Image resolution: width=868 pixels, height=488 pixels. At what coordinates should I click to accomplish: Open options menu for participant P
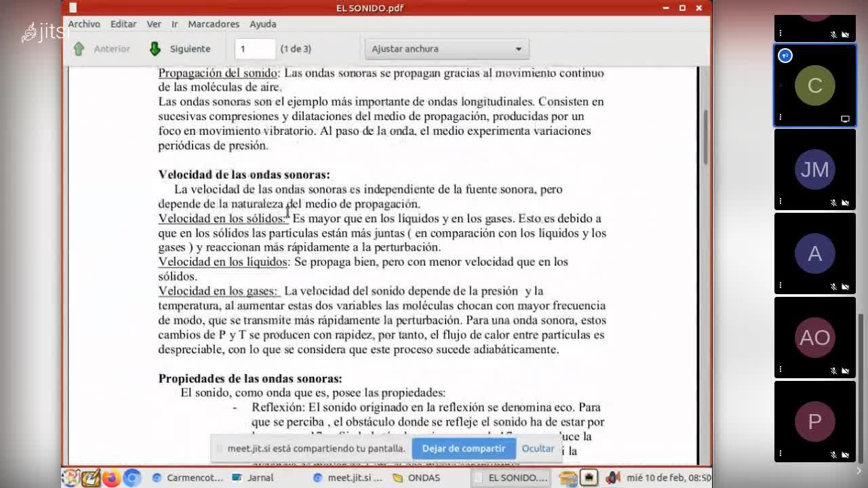(781, 453)
